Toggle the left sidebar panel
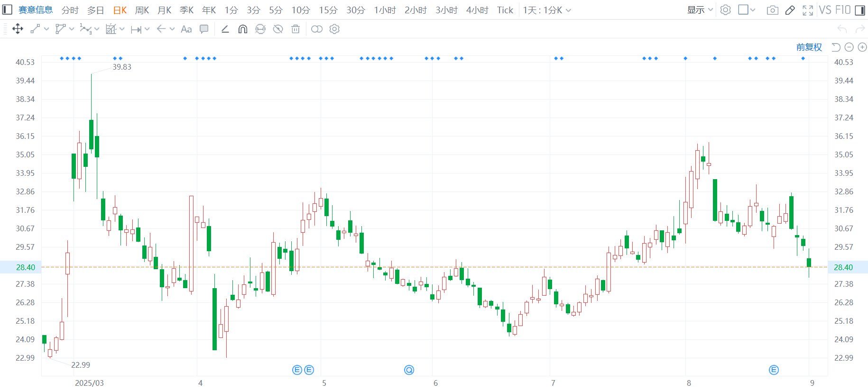This screenshot has height=391, width=868. [x=7, y=10]
